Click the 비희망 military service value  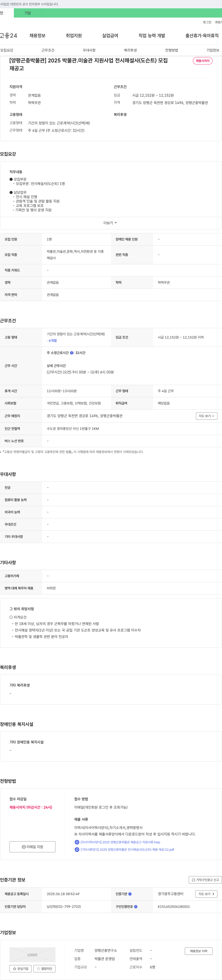[51, 589]
